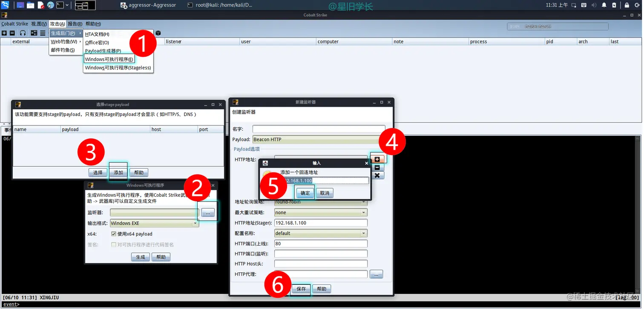This screenshot has height=310, width=644.
Task: Switch to the session table list icon
Action: click(x=43, y=33)
